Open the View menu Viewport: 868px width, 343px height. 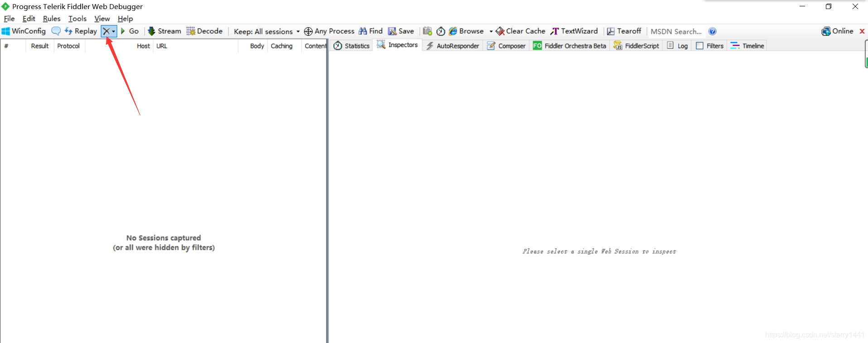[x=102, y=19]
